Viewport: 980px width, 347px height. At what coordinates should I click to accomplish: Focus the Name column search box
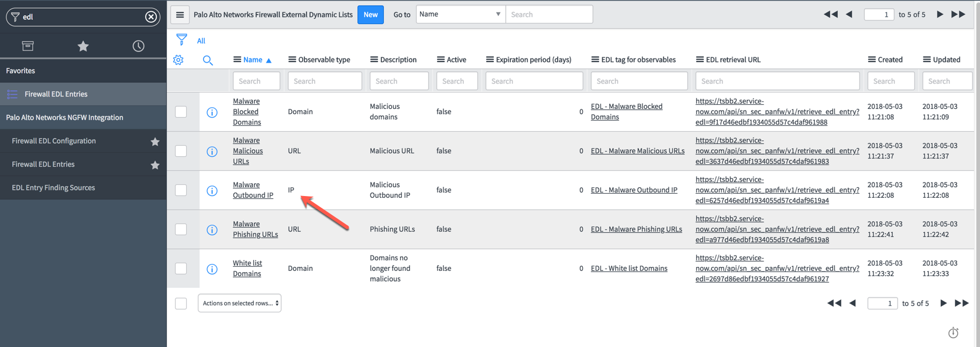(256, 81)
